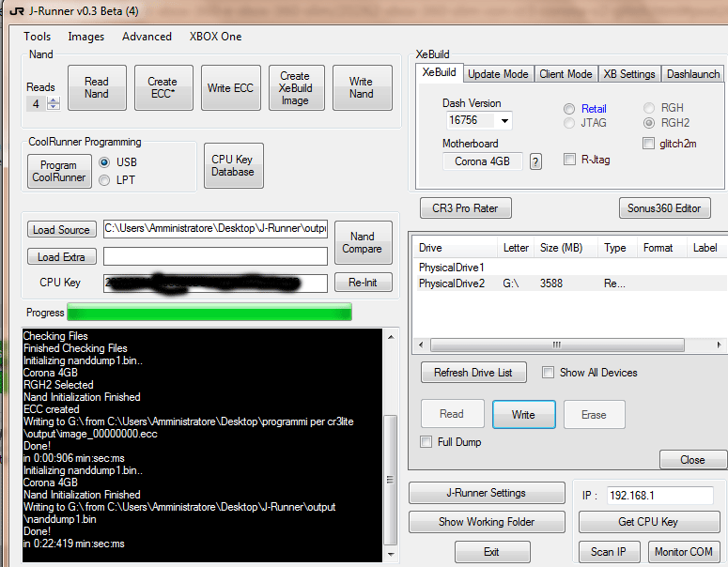Click the log console scroll up arrow

click(x=391, y=337)
